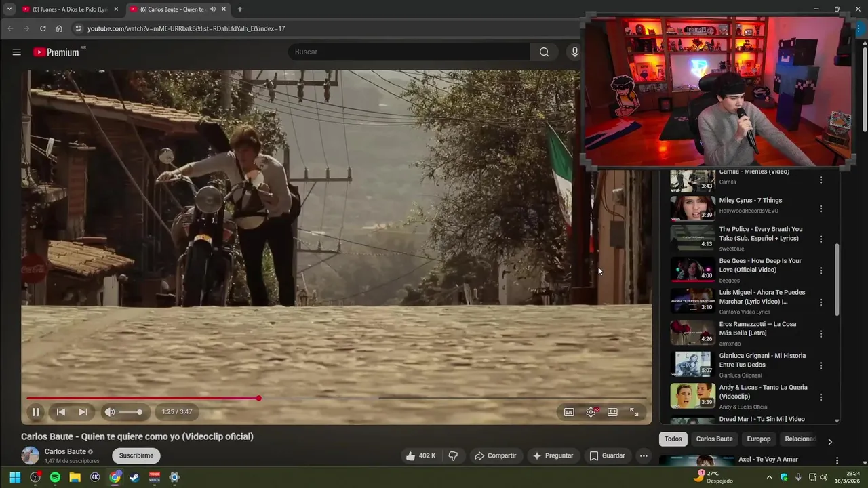Open options for Bee Gees playlist item

(821, 270)
